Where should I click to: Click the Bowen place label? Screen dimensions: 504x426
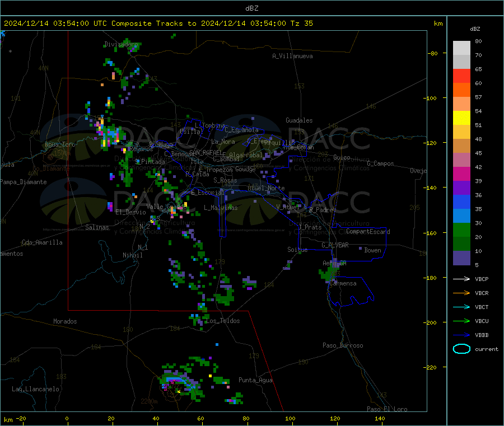coord(372,250)
